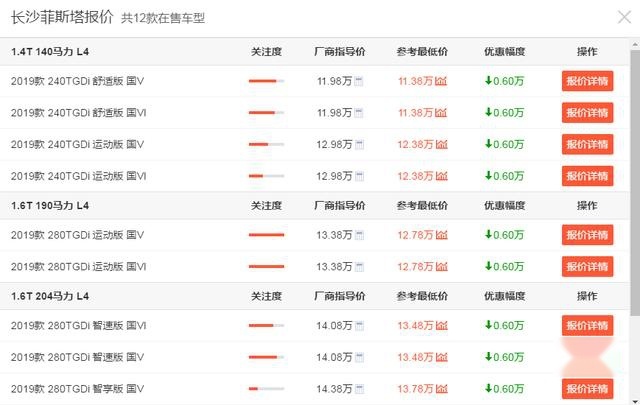Show trend chart beside 13.78万 for 智享版
The height and width of the screenshot is (405, 640).
click(442, 389)
